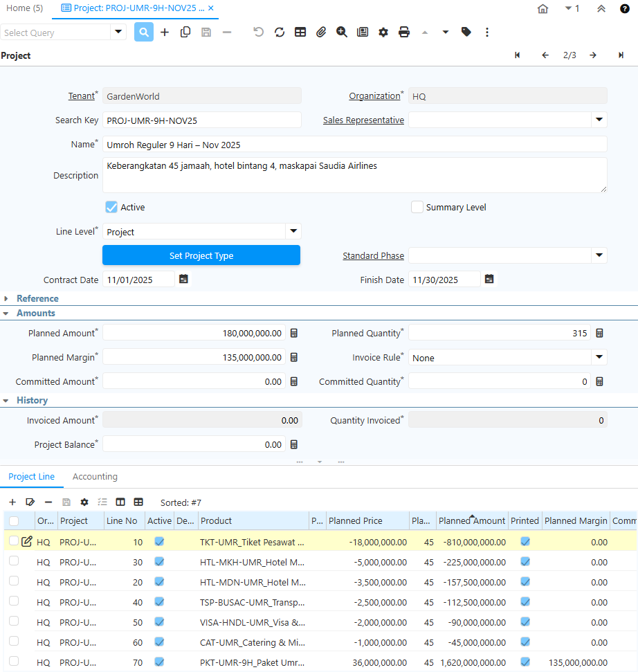Select the row checkbox for line 30
Screen dimensions: 638x672
(x=14, y=561)
